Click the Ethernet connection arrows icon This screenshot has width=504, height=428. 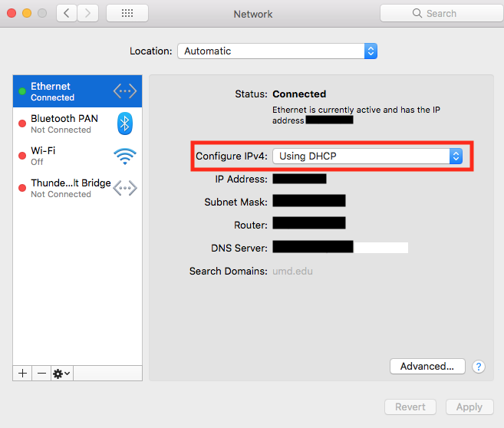[x=124, y=91]
